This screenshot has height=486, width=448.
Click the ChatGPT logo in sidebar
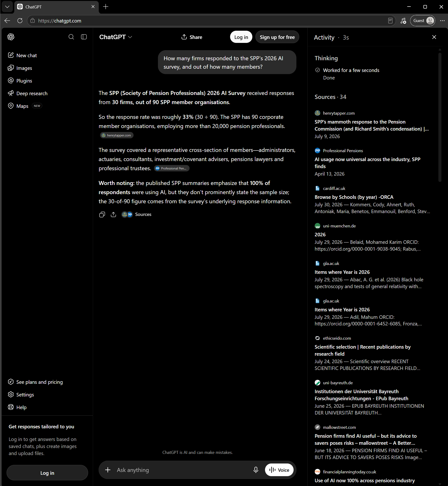coord(11,37)
